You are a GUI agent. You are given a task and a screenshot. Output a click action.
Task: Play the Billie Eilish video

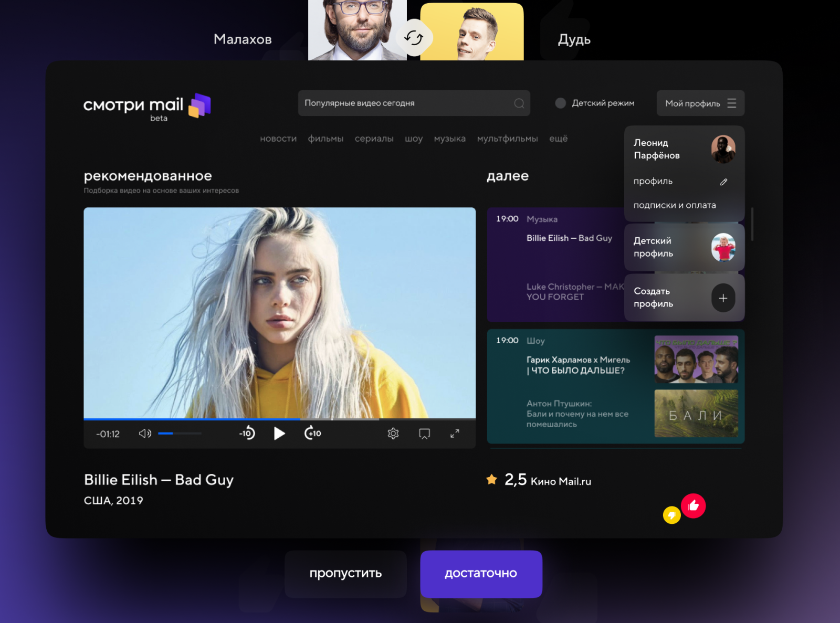click(x=279, y=434)
